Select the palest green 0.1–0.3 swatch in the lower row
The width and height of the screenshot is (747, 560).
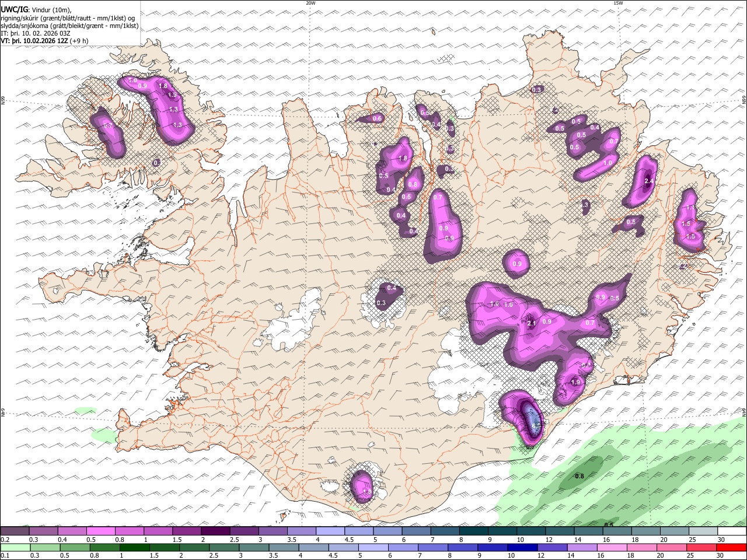[15, 547]
